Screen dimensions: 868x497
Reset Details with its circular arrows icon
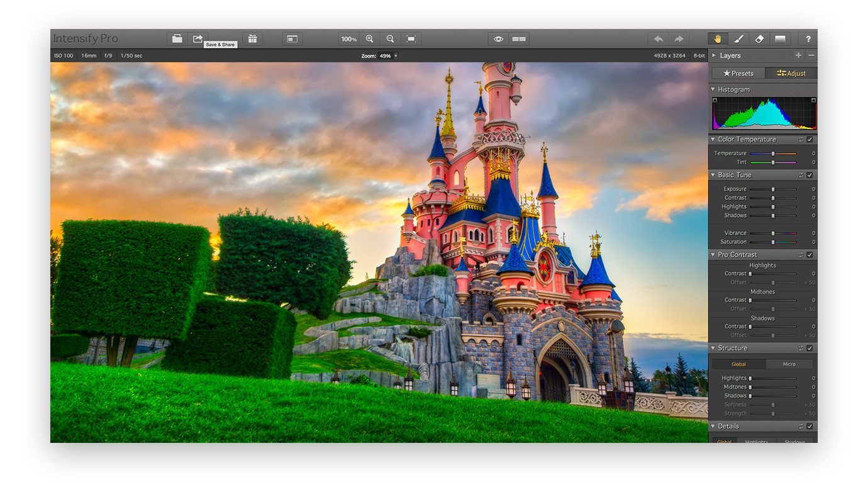pos(801,426)
